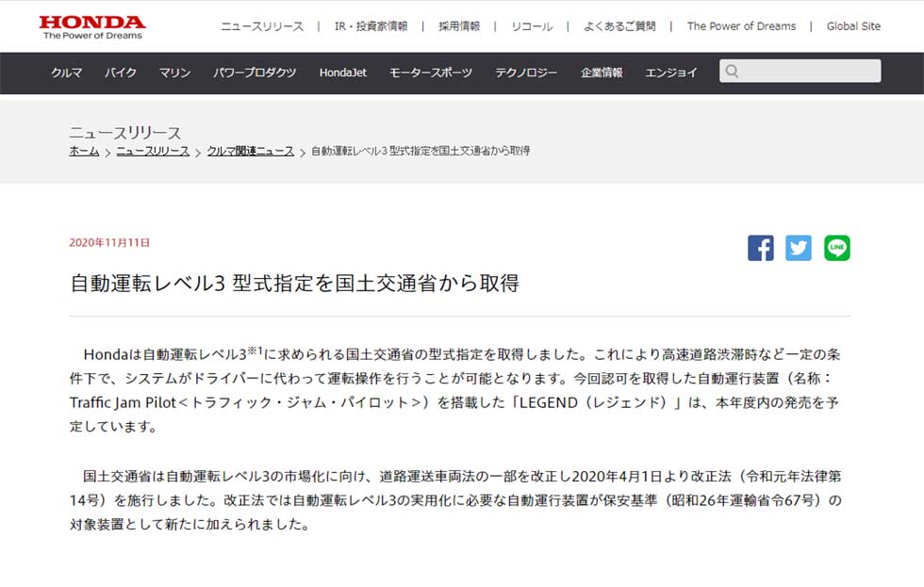This screenshot has height=587, width=924.
Task: Click the search magnifier icon
Action: [x=732, y=72]
